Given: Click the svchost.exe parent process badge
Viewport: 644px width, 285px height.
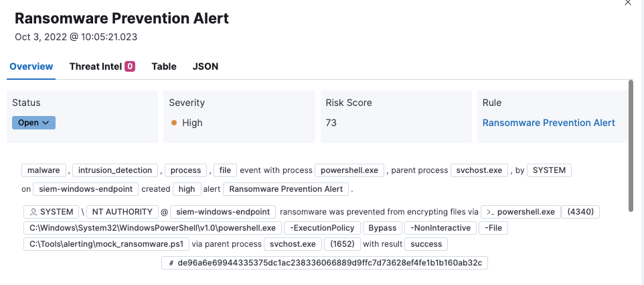Looking at the screenshot, I should 477,170.
